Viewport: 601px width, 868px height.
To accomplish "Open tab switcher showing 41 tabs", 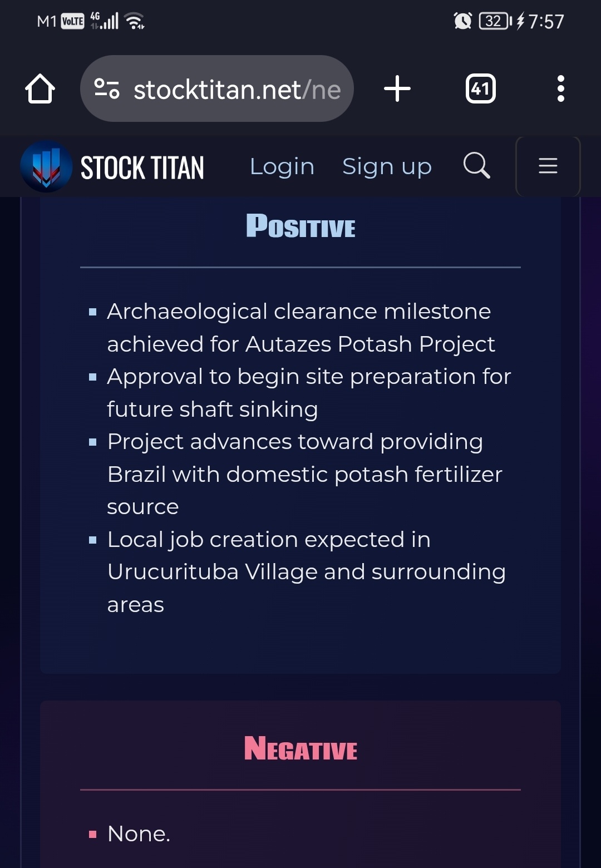I will click(480, 88).
